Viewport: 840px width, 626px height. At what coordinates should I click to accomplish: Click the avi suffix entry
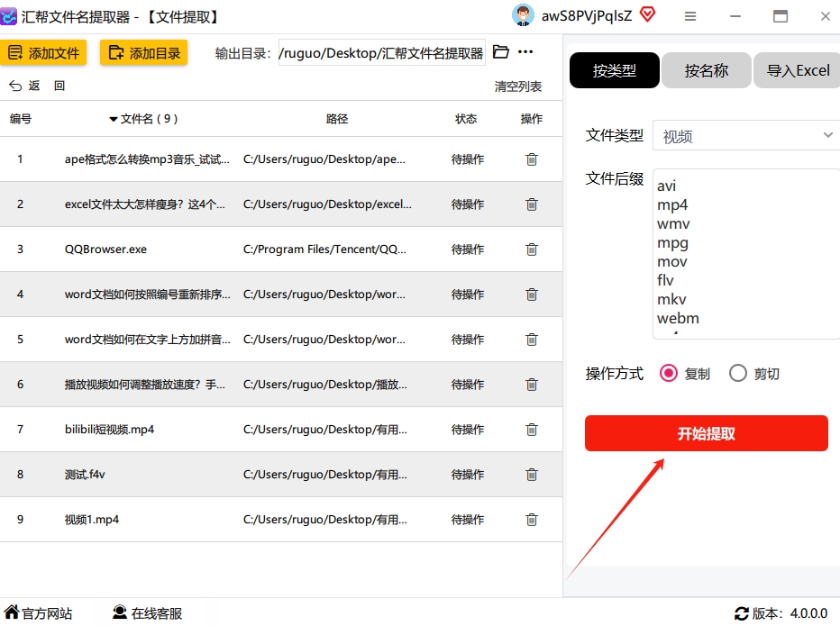tap(666, 186)
